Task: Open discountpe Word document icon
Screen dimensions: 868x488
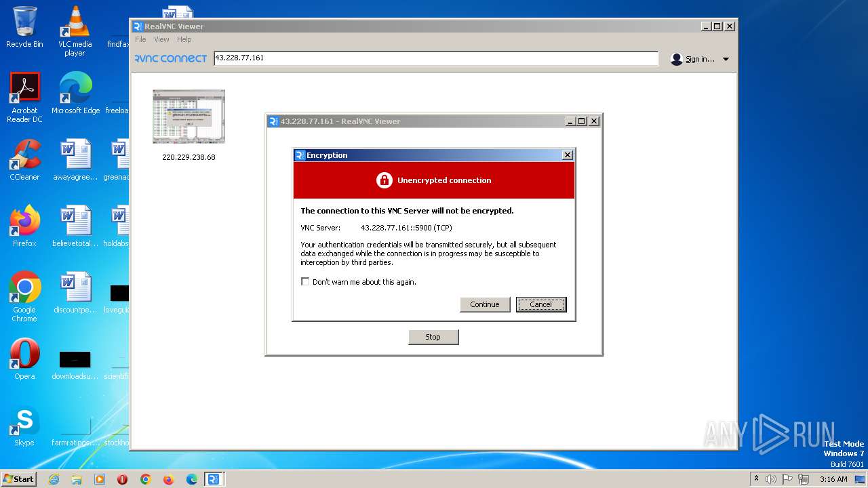Action: [x=75, y=293]
